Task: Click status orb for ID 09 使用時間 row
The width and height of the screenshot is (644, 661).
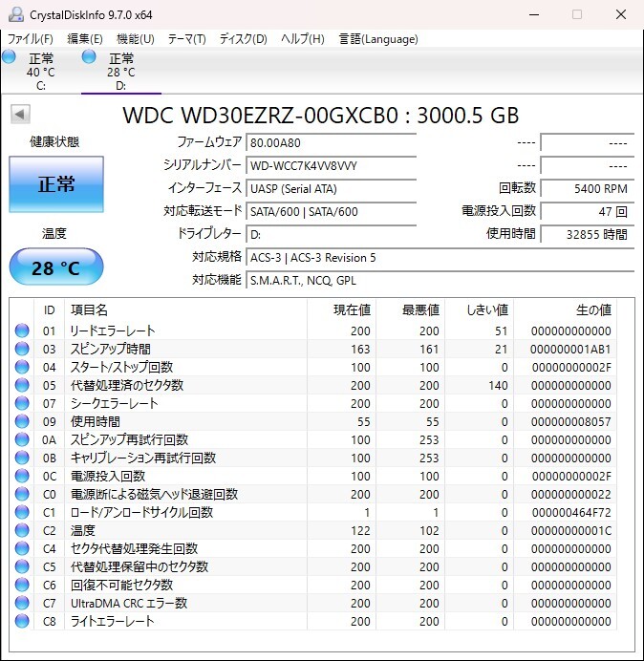Action: [22, 421]
